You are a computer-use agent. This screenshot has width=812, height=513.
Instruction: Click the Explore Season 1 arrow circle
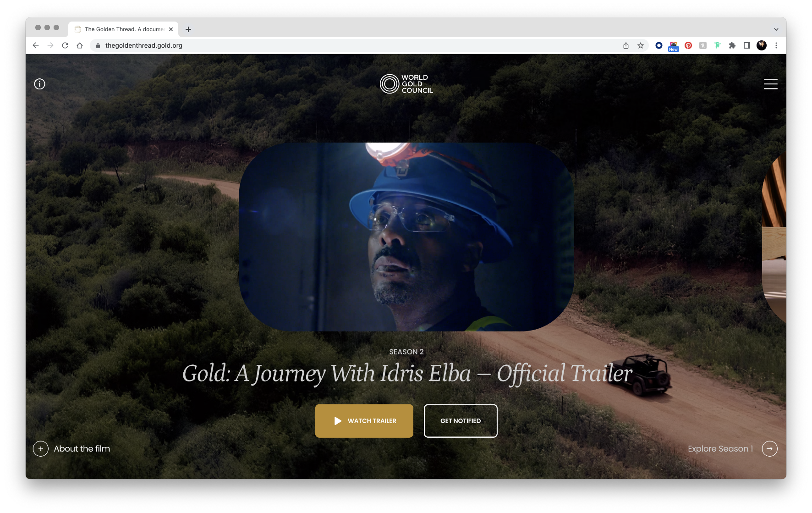tap(770, 449)
